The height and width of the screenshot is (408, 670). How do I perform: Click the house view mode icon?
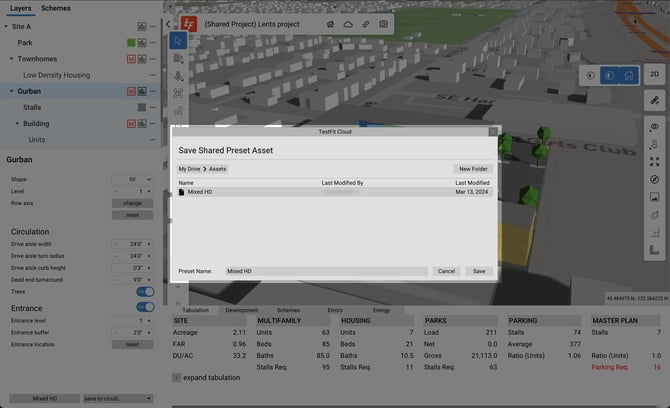pos(629,76)
